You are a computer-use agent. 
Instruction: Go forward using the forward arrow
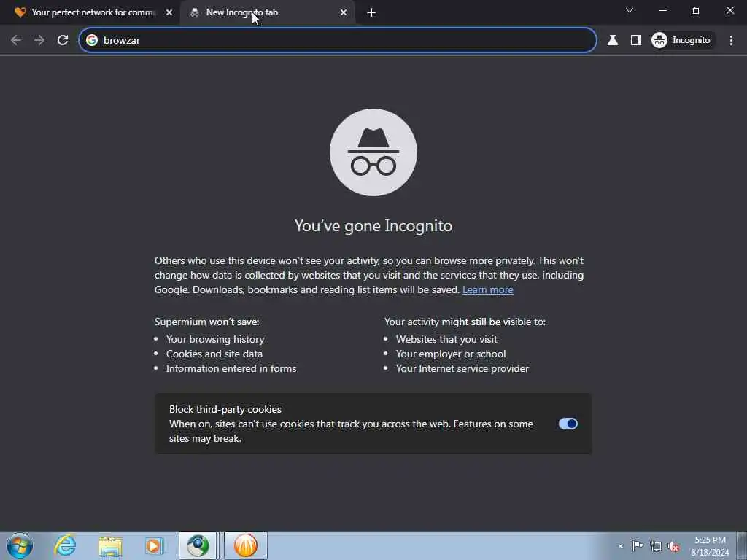(39, 41)
